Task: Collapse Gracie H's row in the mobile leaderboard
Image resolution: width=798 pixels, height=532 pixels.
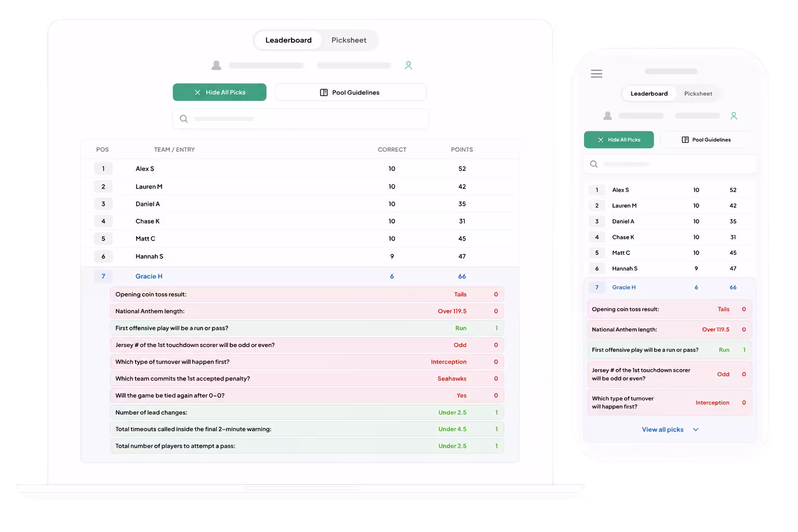Action: (x=669, y=287)
